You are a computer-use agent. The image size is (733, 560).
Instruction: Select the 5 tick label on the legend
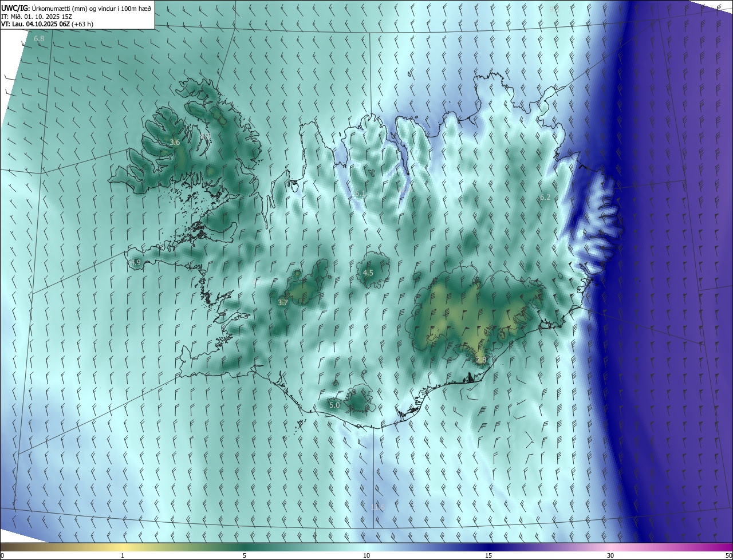tap(245, 555)
